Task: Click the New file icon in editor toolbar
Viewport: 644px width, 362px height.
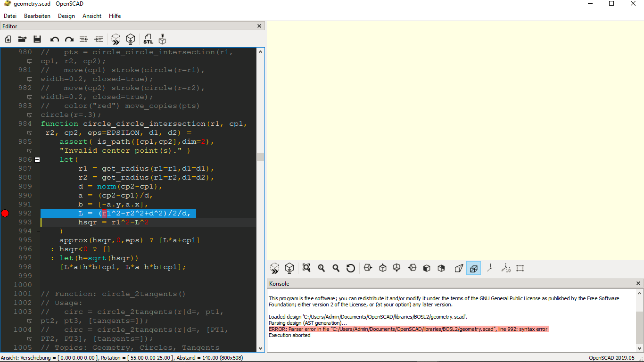Action: pyautogui.click(x=8, y=39)
